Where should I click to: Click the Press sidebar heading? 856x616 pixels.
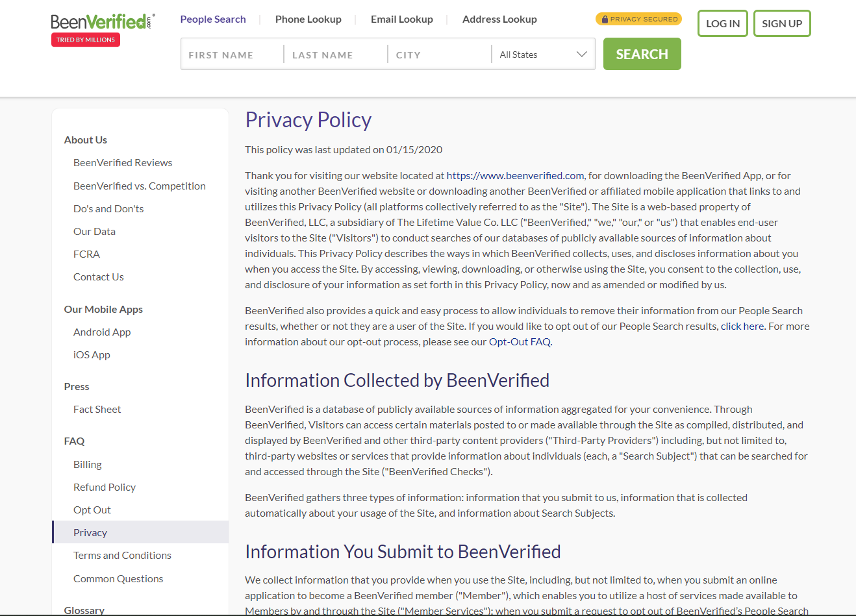coord(77,386)
